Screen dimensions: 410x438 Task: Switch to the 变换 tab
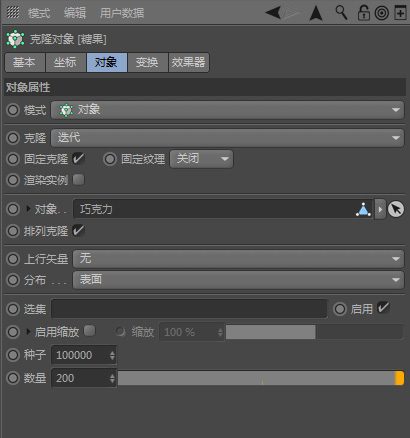coord(147,62)
